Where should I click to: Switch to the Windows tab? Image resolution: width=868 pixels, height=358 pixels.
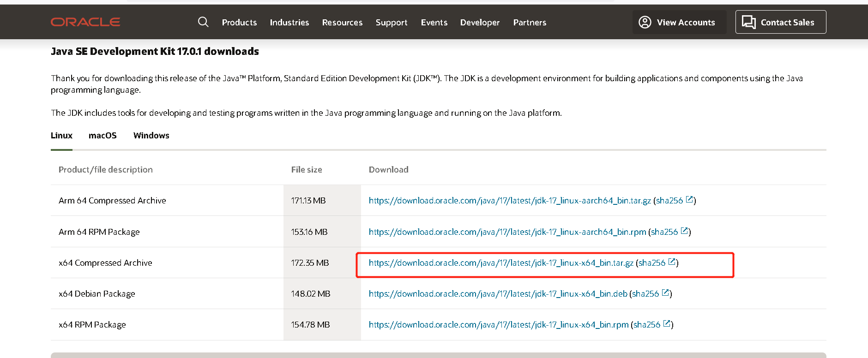(x=151, y=135)
